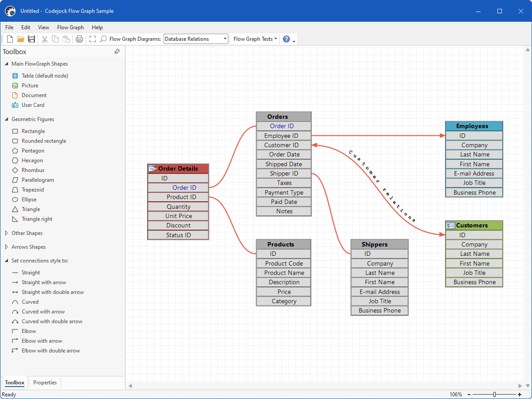The width and height of the screenshot is (532, 399).
Task: Click the Shipper ID row in Orders
Action: point(284,173)
